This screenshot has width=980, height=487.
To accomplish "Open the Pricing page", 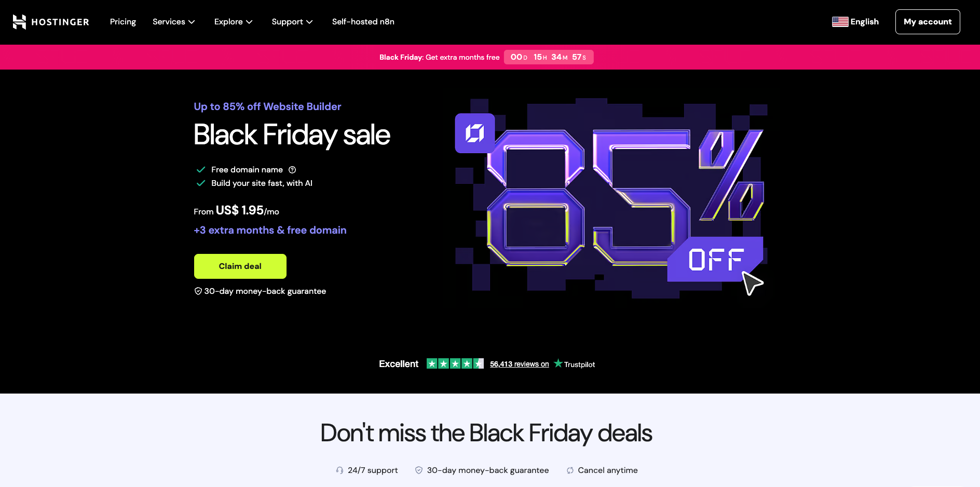I will [123, 22].
